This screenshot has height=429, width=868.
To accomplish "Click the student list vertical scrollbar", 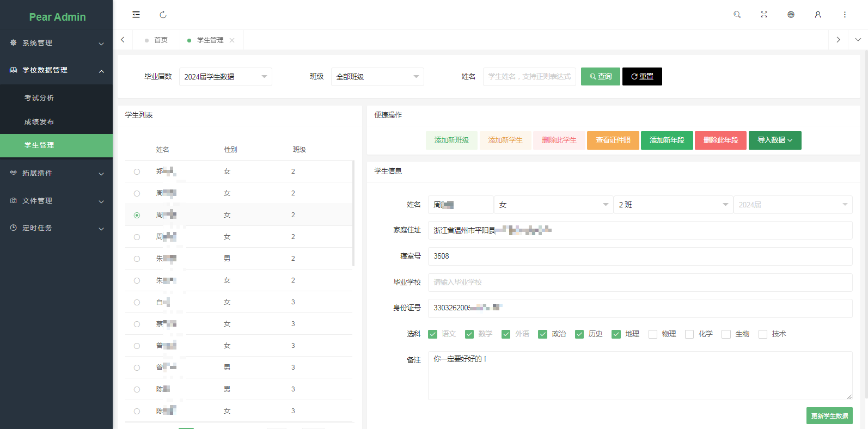I will click(353, 213).
